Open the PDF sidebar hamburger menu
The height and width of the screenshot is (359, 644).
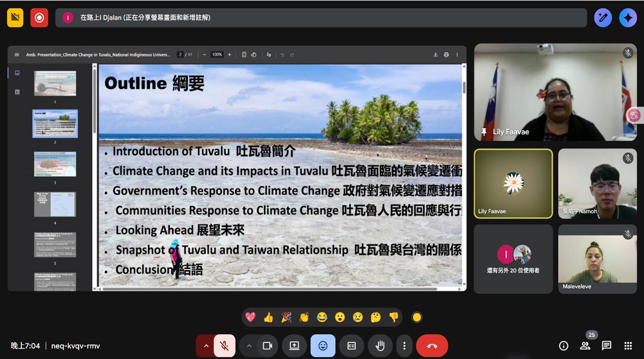pyautogui.click(x=16, y=54)
